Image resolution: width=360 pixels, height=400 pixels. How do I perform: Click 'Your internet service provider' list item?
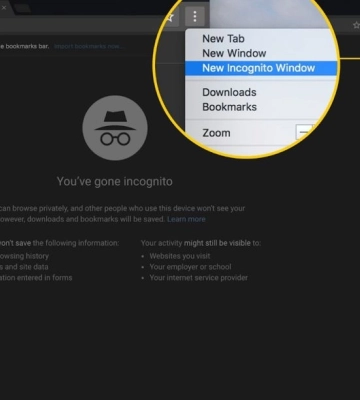pyautogui.click(x=198, y=277)
